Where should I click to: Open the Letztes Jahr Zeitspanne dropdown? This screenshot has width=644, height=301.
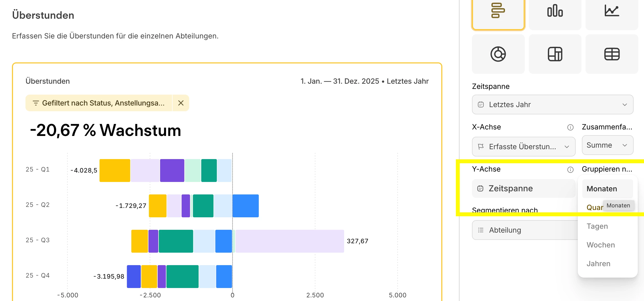click(553, 104)
